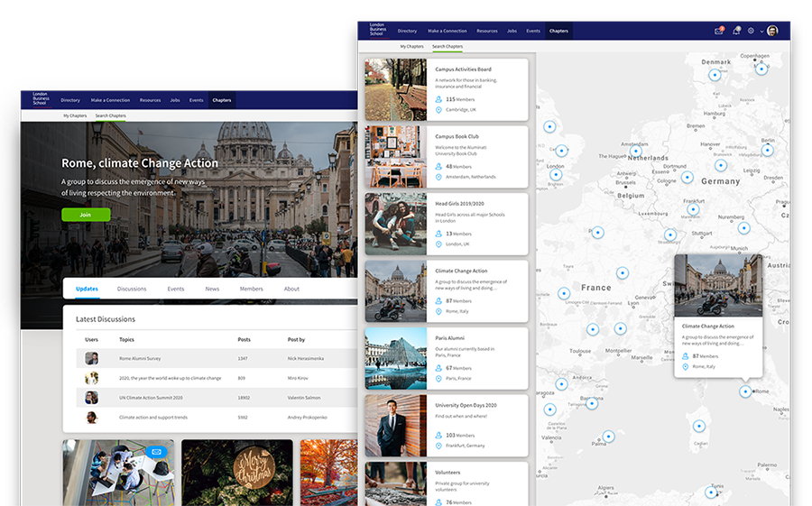The width and height of the screenshot is (812, 506).
Task: Open UN Climate Action Summit 2020 topic
Action: (151, 398)
